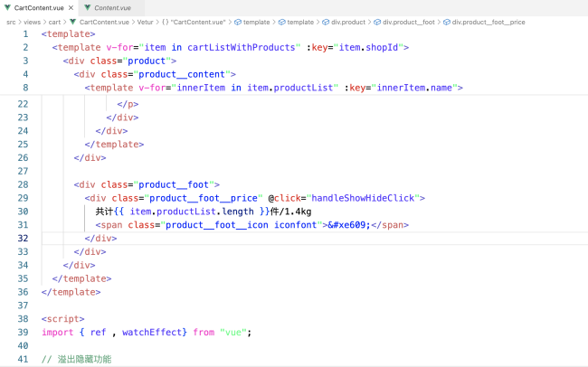Image resolution: width=588 pixels, height=367 pixels.
Task: Open the div.product__foot__price breadcrumb
Action: tap(488, 22)
